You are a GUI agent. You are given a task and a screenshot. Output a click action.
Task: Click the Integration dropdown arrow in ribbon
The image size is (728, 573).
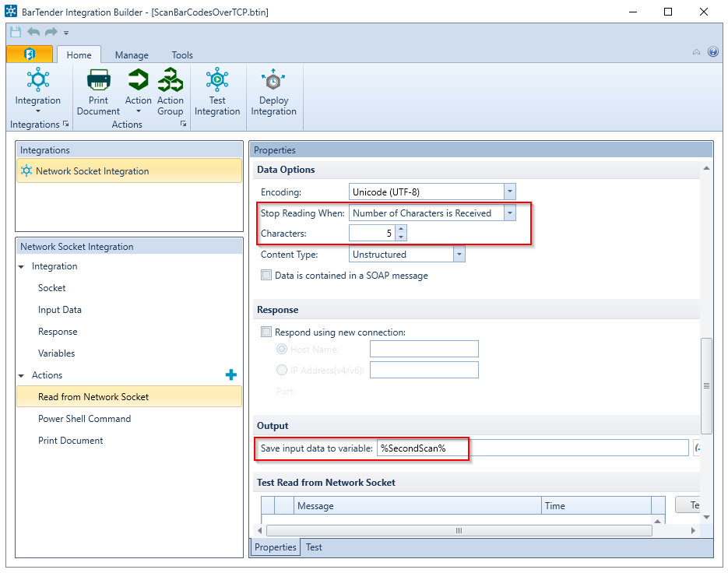click(x=38, y=111)
